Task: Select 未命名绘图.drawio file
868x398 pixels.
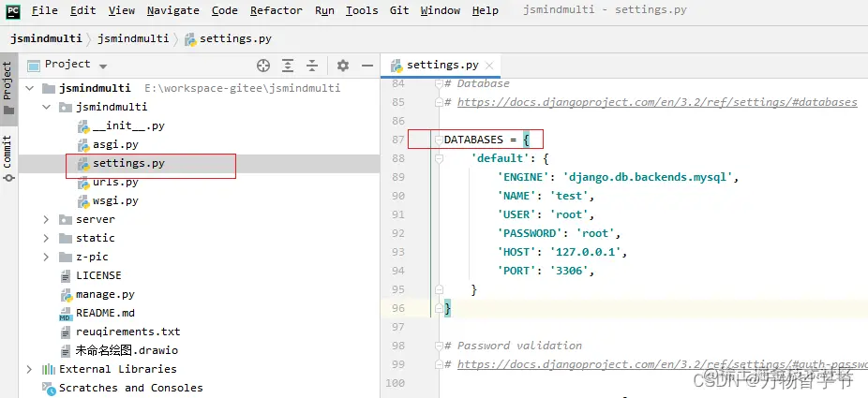Action: [127, 351]
